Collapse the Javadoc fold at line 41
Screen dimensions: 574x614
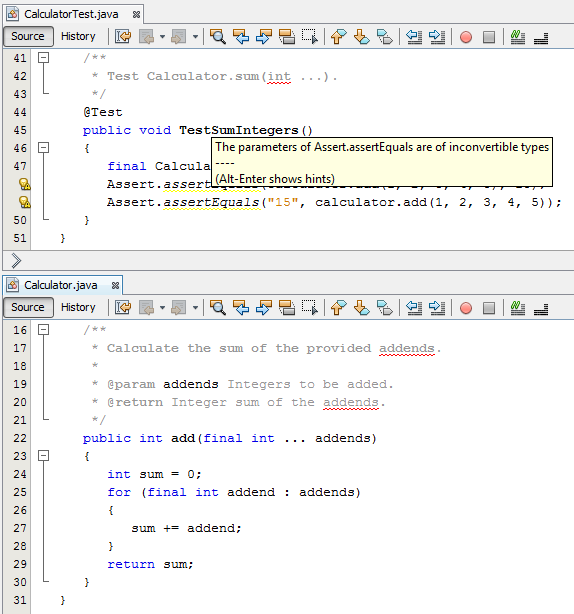click(43, 58)
